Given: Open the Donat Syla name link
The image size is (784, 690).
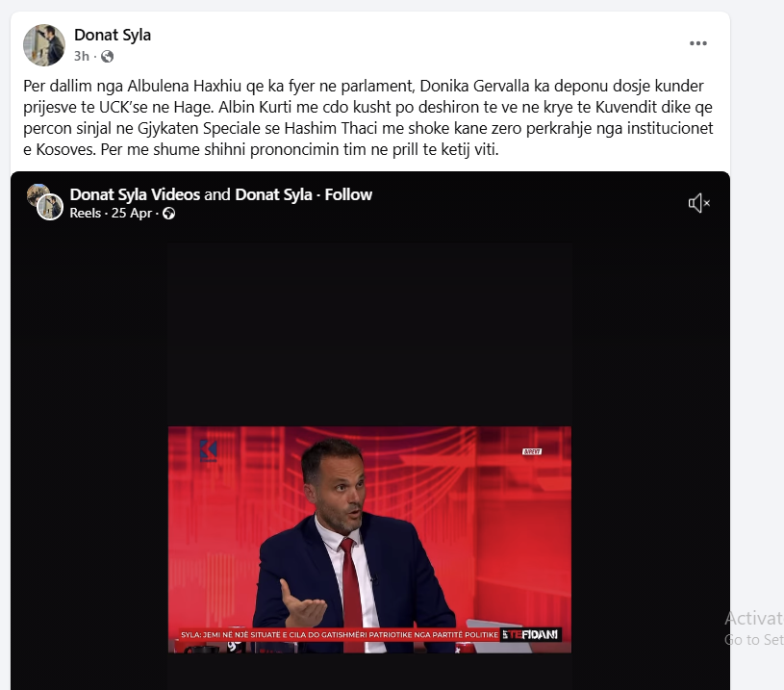Looking at the screenshot, I should tap(113, 35).
